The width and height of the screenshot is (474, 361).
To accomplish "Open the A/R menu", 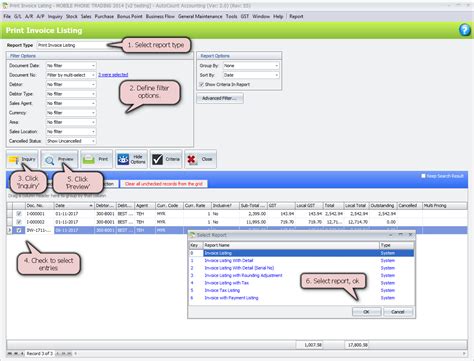I will click(x=29, y=16).
